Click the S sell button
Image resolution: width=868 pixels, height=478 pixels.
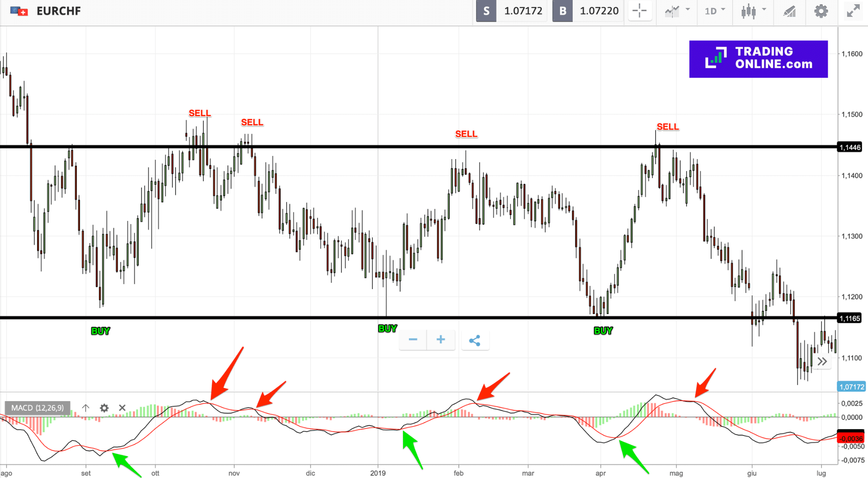(486, 11)
